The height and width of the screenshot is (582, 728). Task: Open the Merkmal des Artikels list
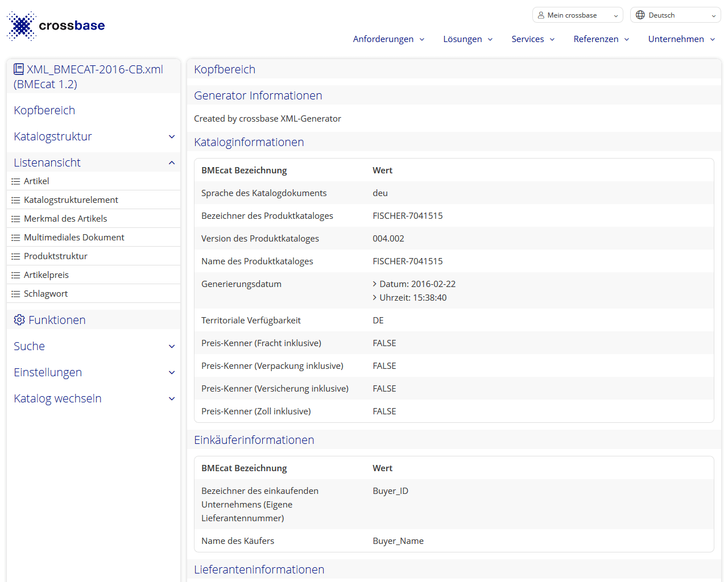[65, 219]
